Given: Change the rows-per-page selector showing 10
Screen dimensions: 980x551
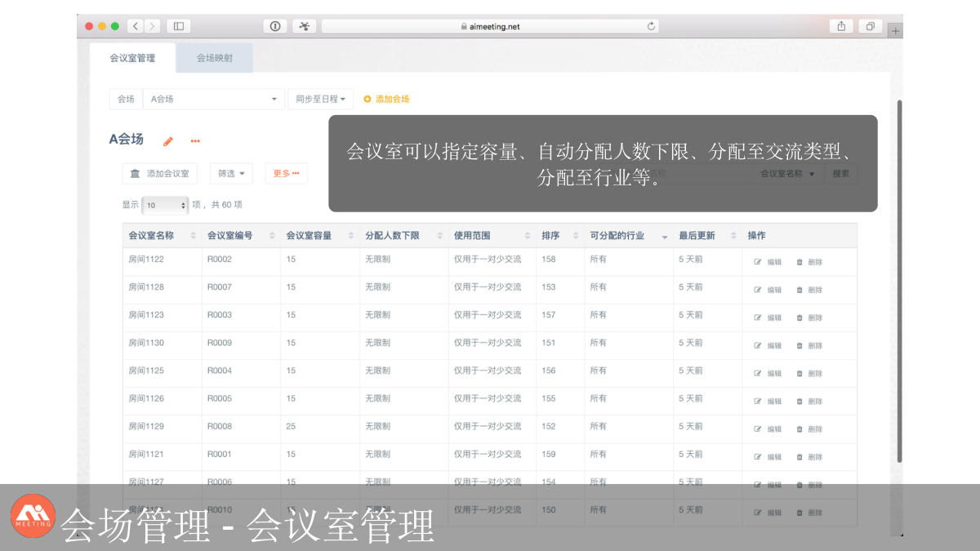Looking at the screenshot, I should (166, 205).
